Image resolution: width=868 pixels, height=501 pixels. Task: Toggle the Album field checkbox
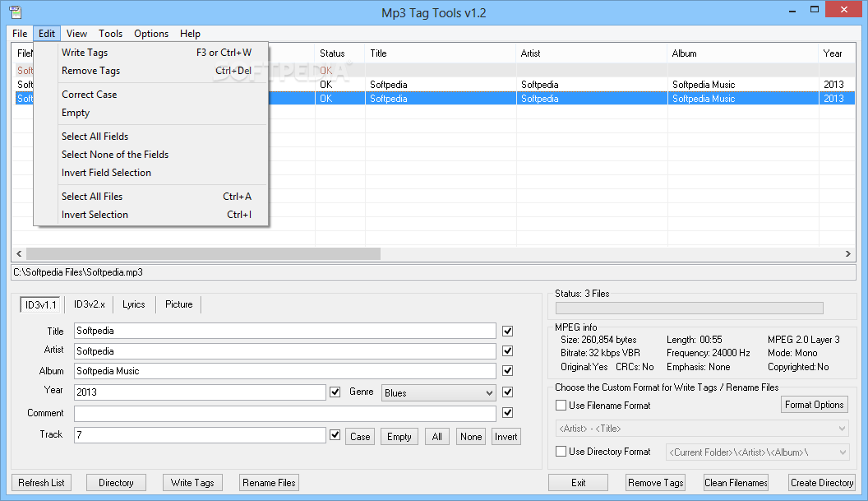point(508,371)
